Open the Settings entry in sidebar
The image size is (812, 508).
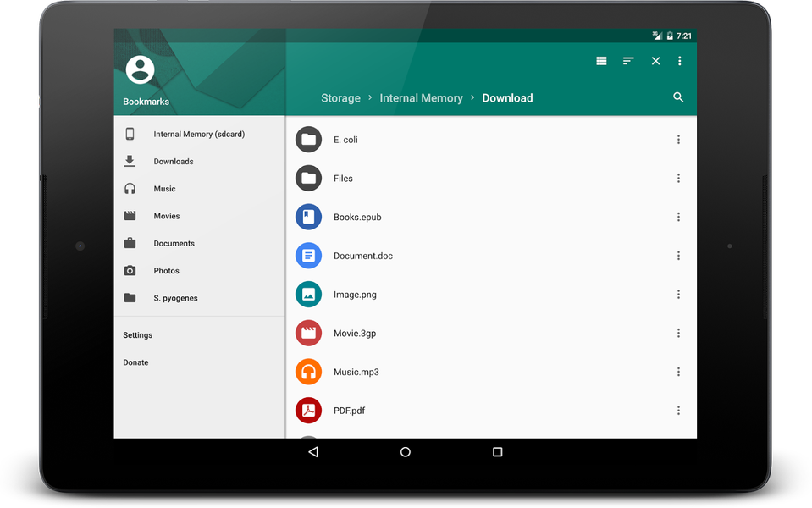pos(137,334)
